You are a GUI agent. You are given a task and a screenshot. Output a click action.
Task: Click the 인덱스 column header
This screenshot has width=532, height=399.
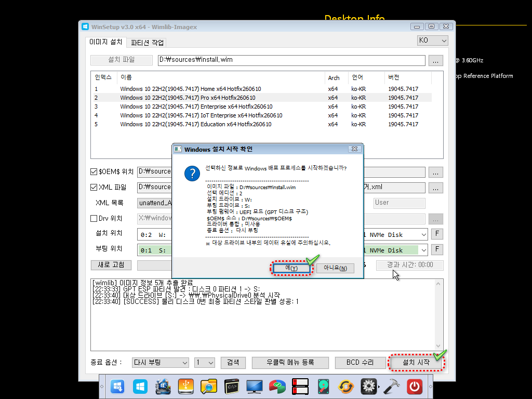(103, 77)
